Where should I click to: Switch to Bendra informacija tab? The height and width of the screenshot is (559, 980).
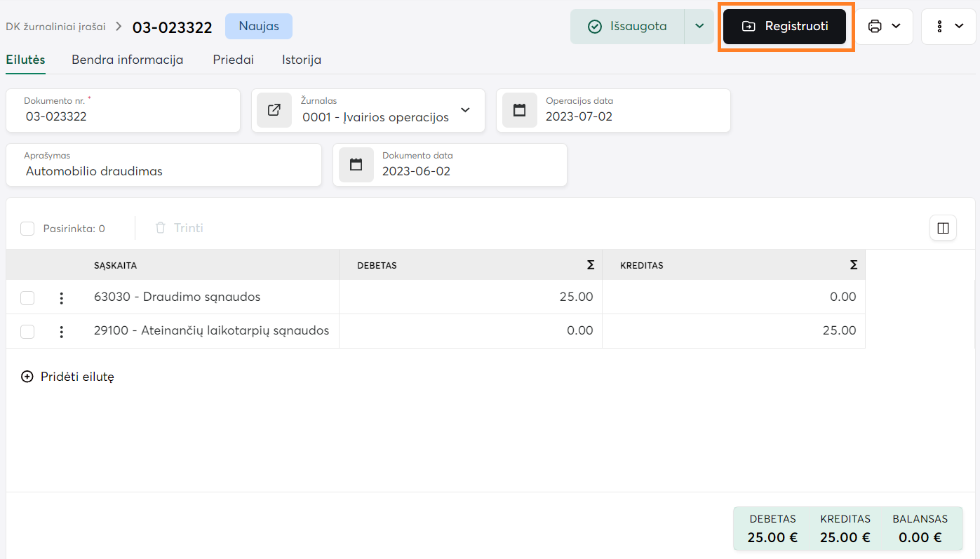[x=127, y=60]
